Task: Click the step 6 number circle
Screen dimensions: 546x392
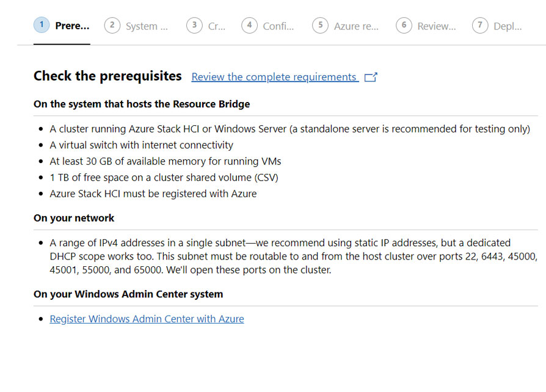Action: pos(404,26)
